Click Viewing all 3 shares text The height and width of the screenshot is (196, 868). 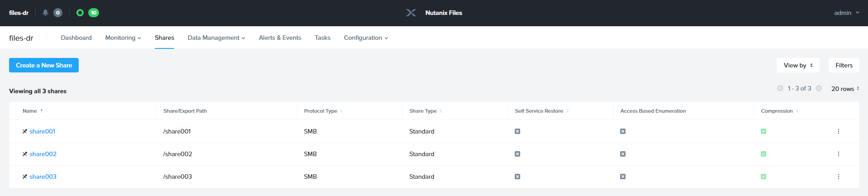point(38,91)
